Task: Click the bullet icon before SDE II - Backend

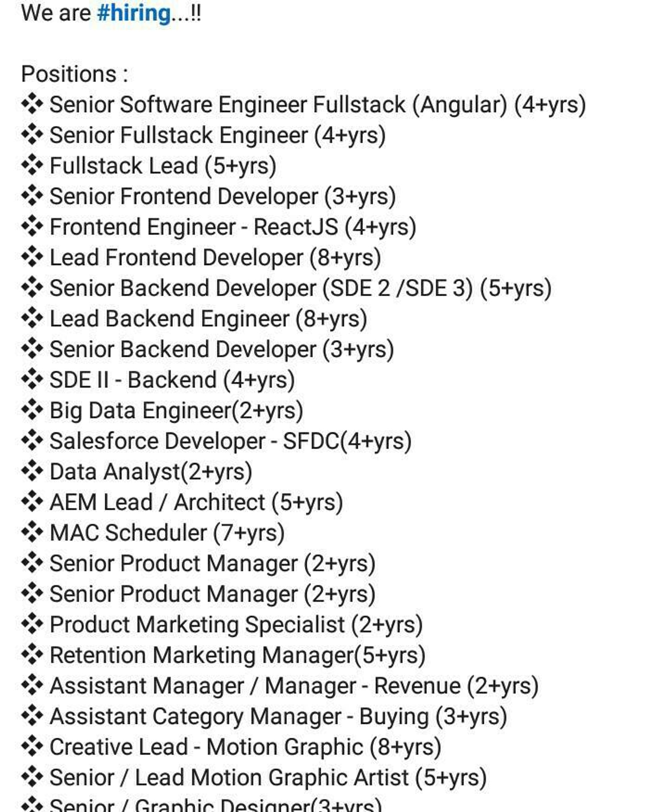Action: pyautogui.click(x=32, y=379)
